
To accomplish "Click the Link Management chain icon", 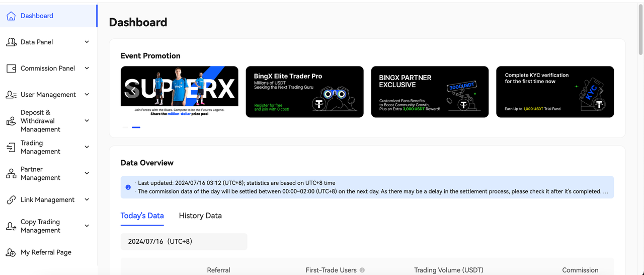I will click(x=11, y=200).
